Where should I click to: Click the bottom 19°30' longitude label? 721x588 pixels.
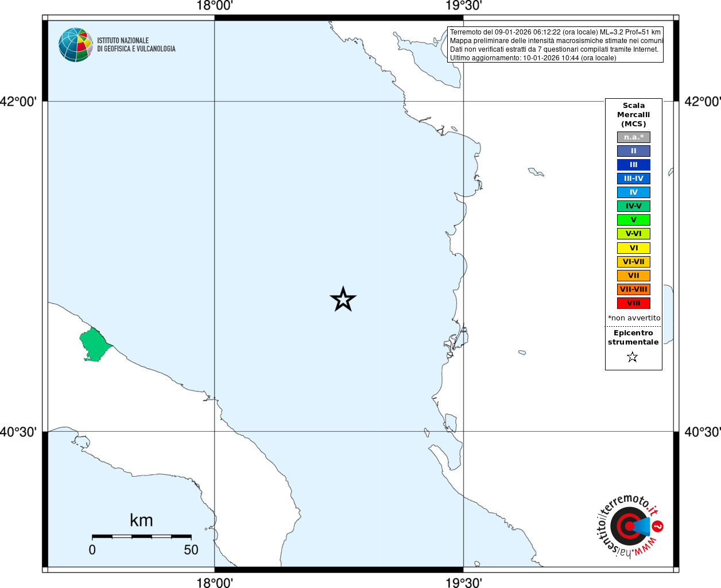(464, 582)
